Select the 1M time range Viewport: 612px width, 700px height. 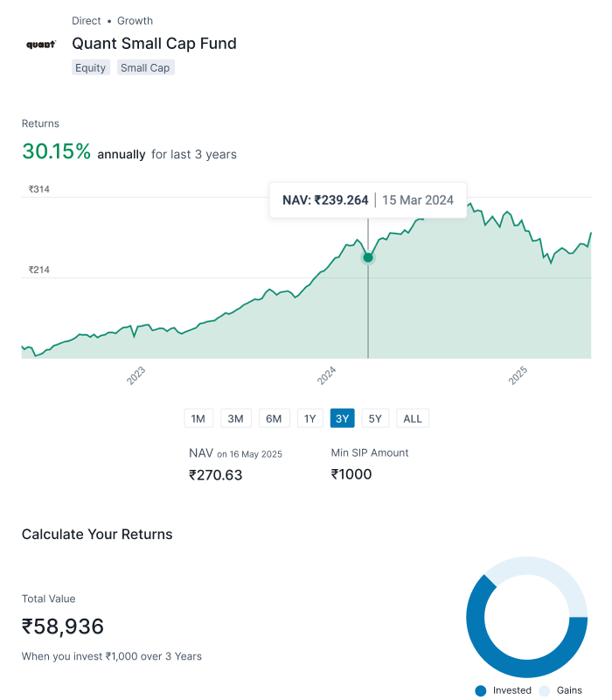[198, 418]
